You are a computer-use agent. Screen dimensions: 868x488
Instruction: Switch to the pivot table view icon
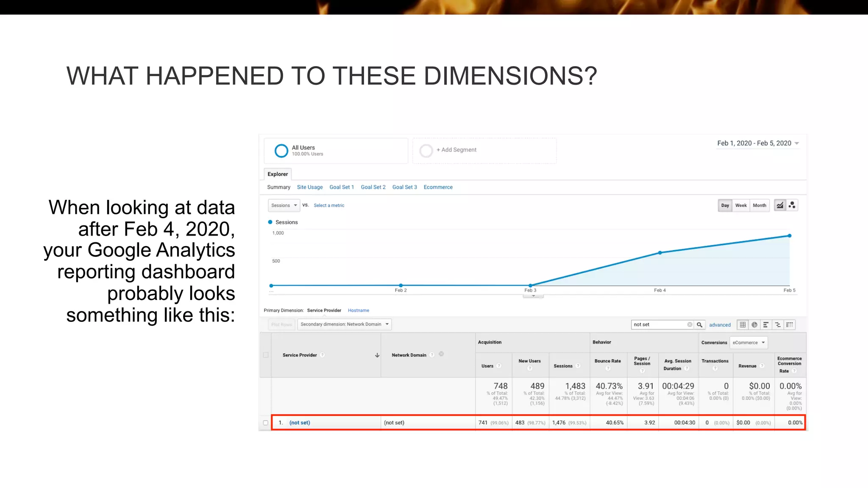790,325
